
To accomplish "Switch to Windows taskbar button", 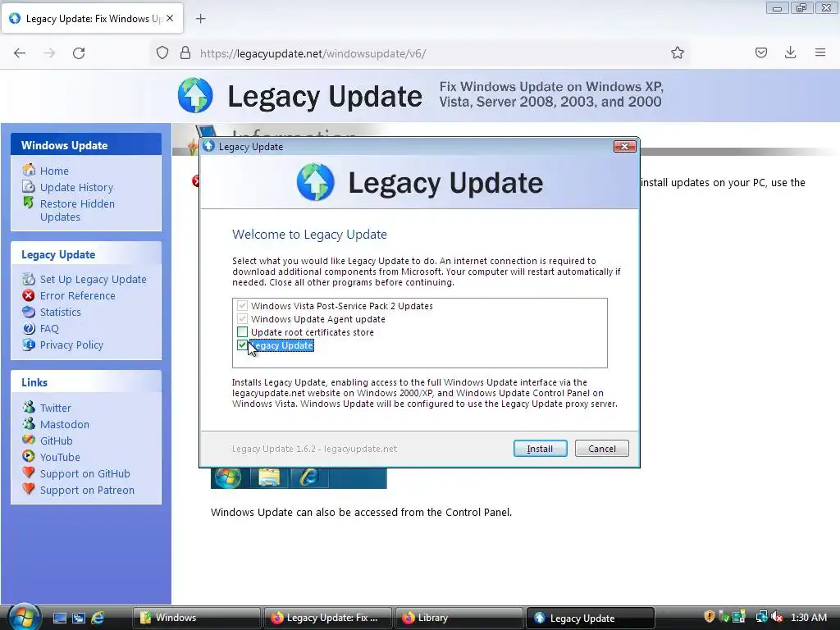I will click(x=196, y=618).
